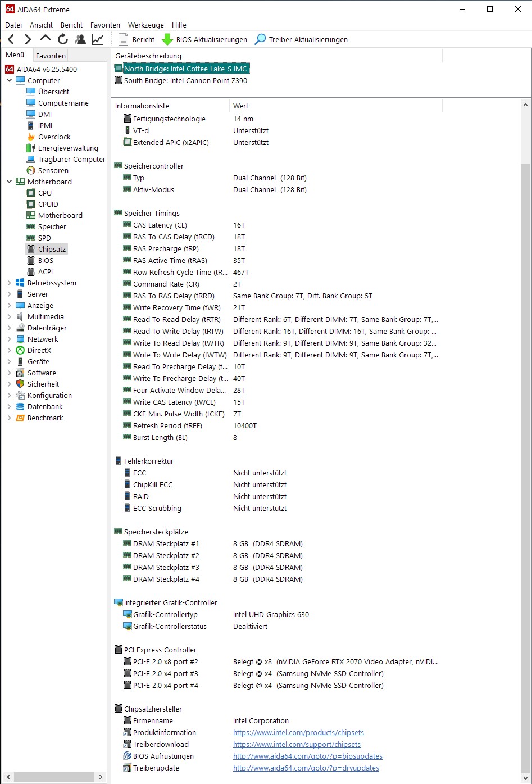Image resolution: width=532 pixels, height=784 pixels.
Task: Open the Werkzeuge menu
Action: (146, 25)
